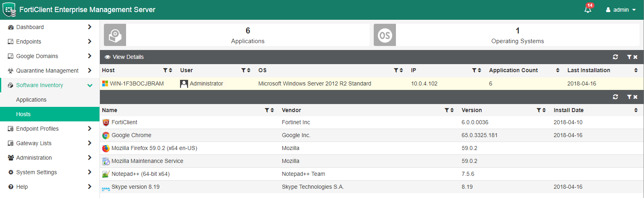Select the WIN-1F3BOCJBRAM host row
This screenshot has height=198, width=644.
(x=137, y=83)
